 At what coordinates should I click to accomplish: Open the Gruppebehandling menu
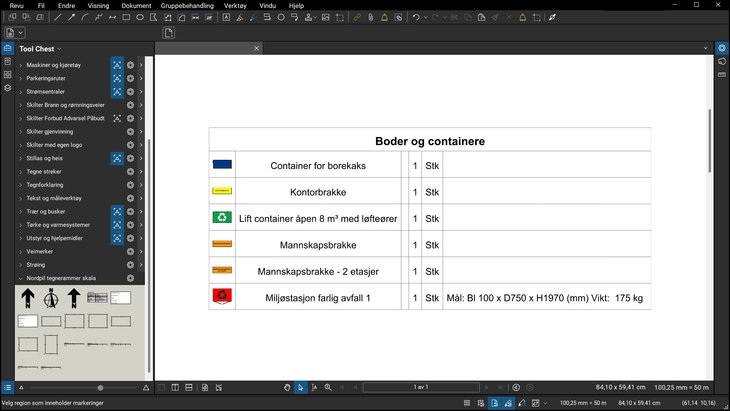[188, 5]
